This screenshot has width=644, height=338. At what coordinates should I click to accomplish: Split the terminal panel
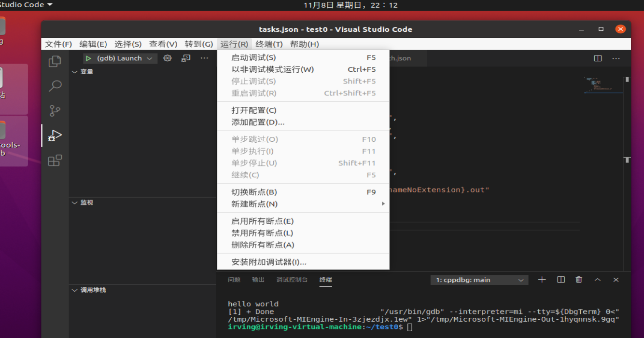click(561, 280)
